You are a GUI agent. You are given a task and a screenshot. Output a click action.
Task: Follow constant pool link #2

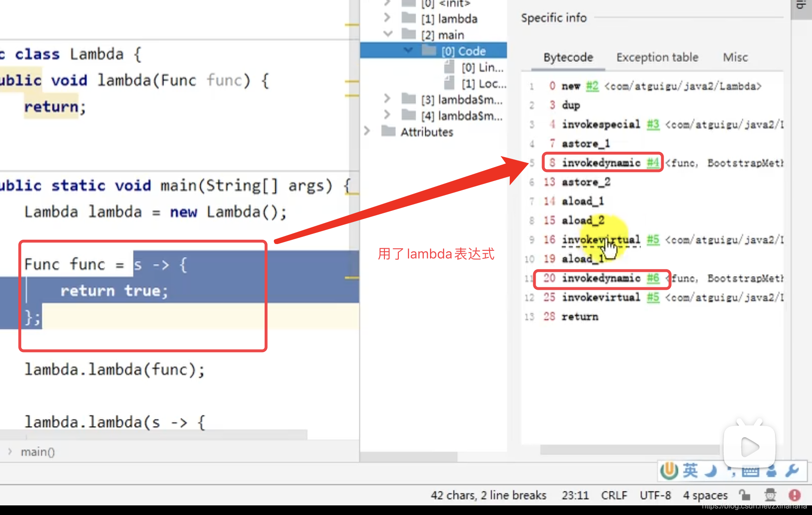[592, 86]
